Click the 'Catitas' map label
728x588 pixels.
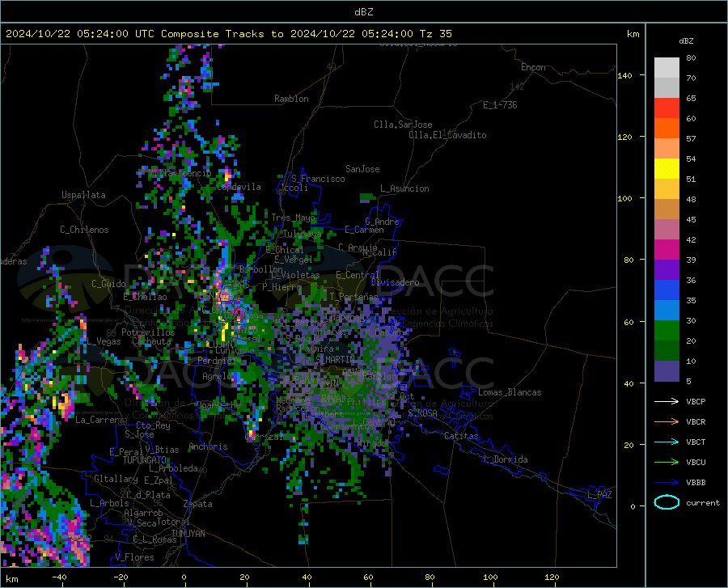pos(462,436)
